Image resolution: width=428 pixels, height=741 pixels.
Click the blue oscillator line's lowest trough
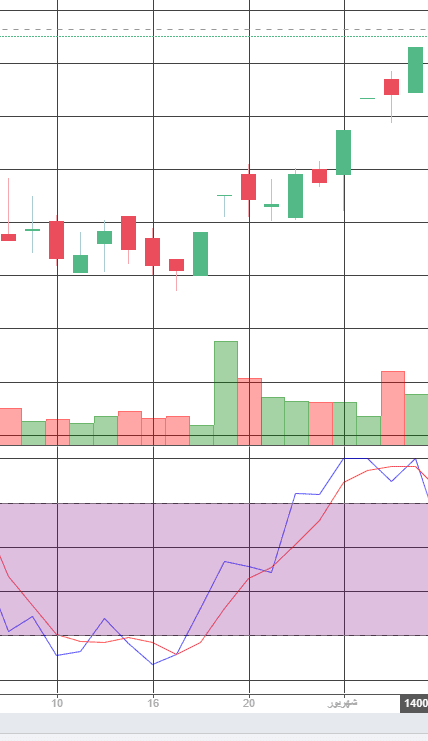(x=153, y=664)
